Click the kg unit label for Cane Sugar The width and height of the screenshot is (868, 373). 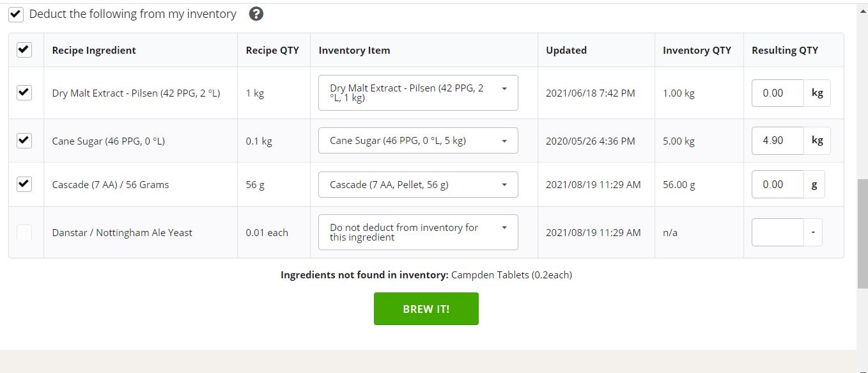817,141
